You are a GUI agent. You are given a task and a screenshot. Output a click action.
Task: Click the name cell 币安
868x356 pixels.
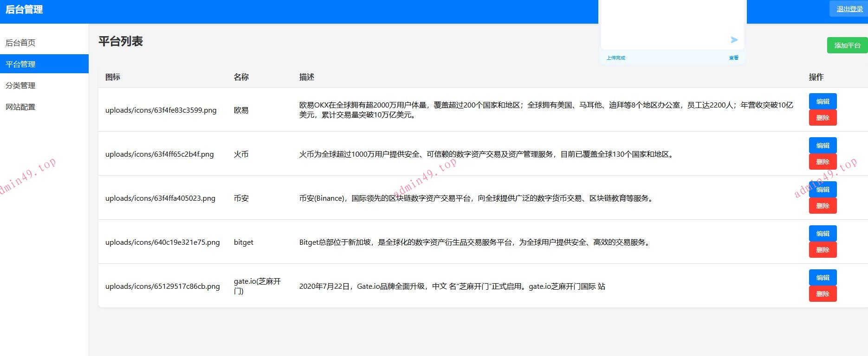point(241,198)
